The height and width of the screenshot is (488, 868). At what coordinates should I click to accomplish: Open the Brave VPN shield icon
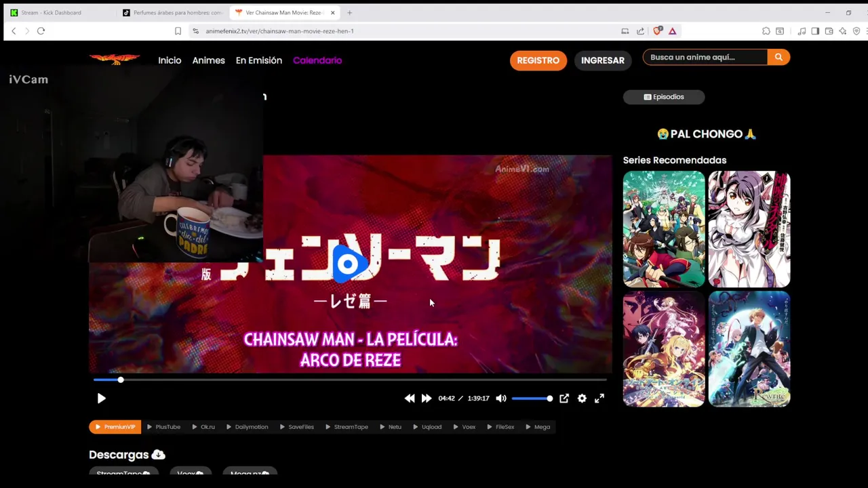pyautogui.click(x=856, y=31)
